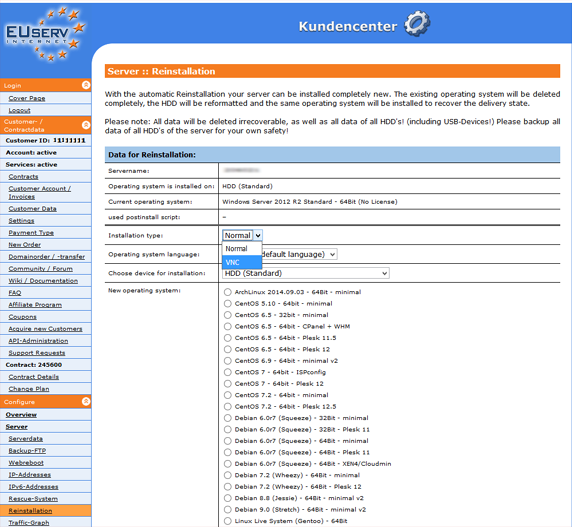Select ArchLinux 2014.09.03 64Bit minimal

(x=228, y=292)
